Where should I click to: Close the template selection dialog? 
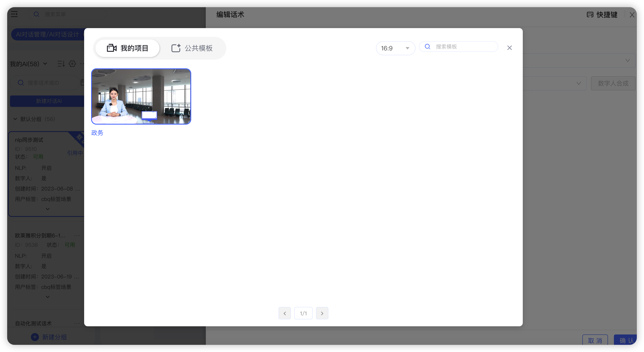coord(509,48)
